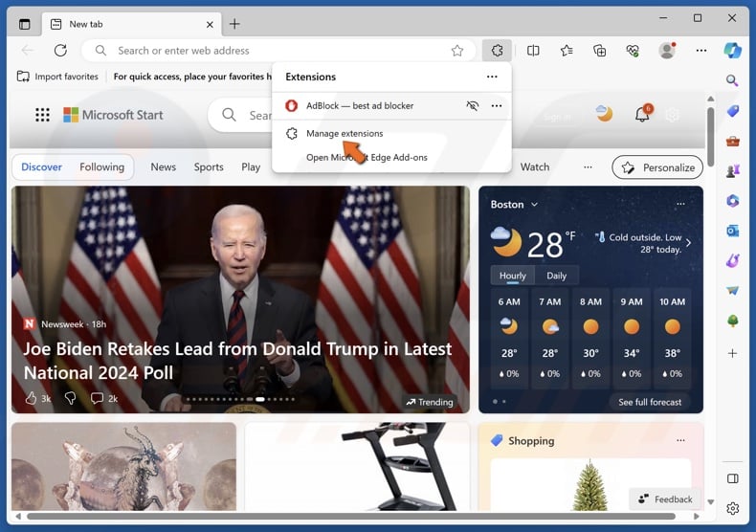Open Collections icon
756x532 pixels.
click(600, 50)
